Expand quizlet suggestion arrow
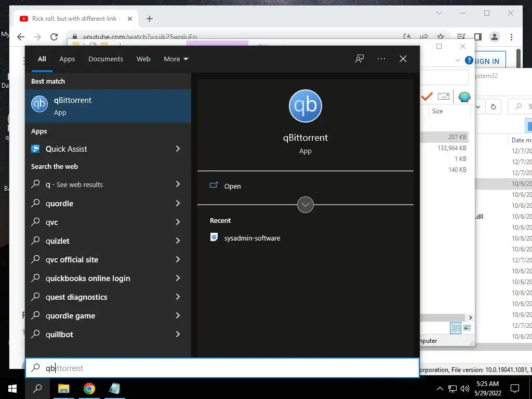Screen dimensions: 532x399 click(x=178, y=241)
